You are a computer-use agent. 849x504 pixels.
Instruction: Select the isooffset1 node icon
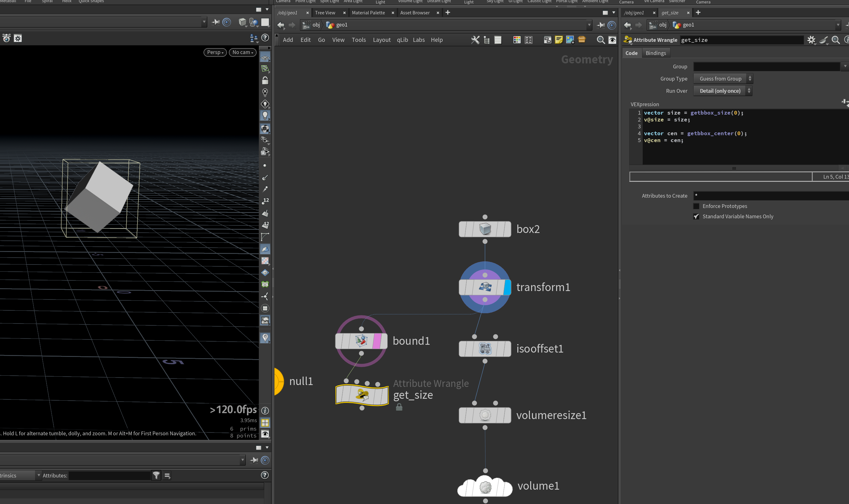[x=485, y=348]
